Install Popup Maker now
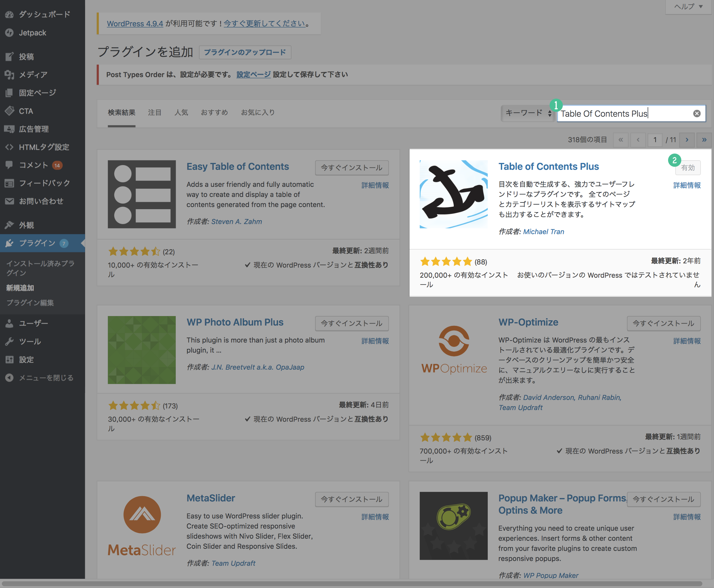 click(x=663, y=499)
